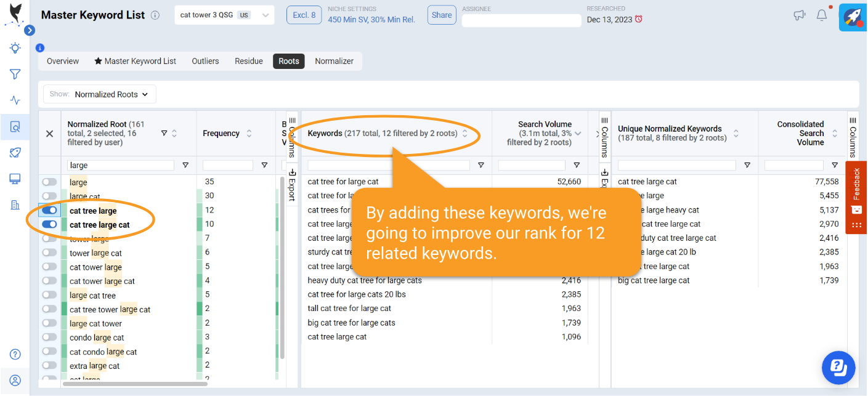Click the pulse activity icon in sidebar
The image size is (868, 396).
pyautogui.click(x=15, y=100)
